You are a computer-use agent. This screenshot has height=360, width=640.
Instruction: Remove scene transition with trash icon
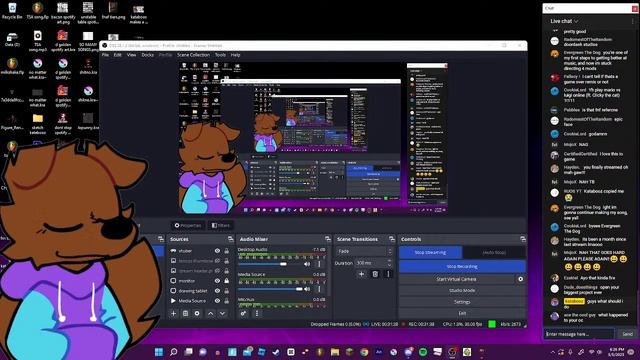375,274
